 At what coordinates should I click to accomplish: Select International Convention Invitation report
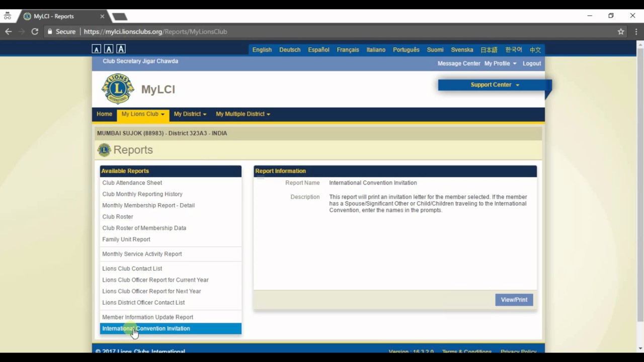171,329
